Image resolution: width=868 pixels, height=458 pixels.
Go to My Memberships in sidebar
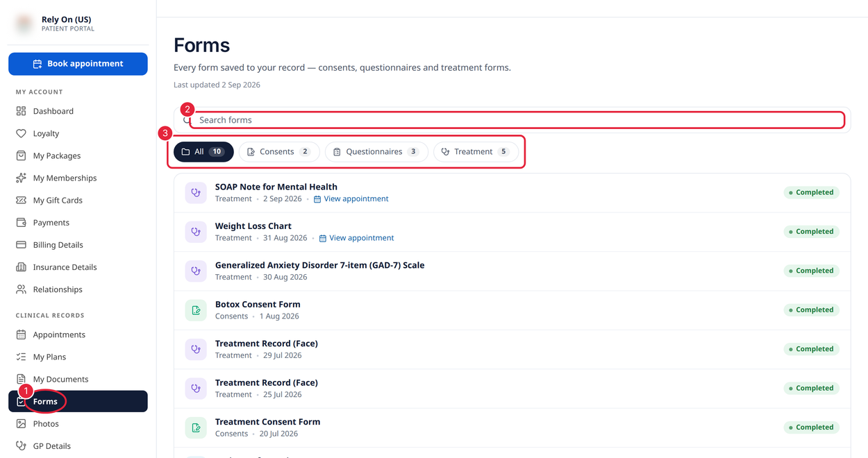click(78, 178)
